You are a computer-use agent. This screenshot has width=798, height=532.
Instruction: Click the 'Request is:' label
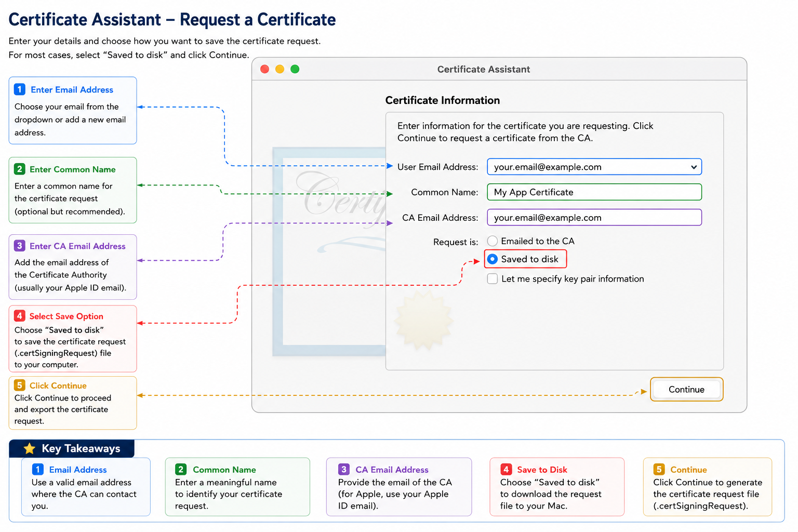click(x=456, y=242)
